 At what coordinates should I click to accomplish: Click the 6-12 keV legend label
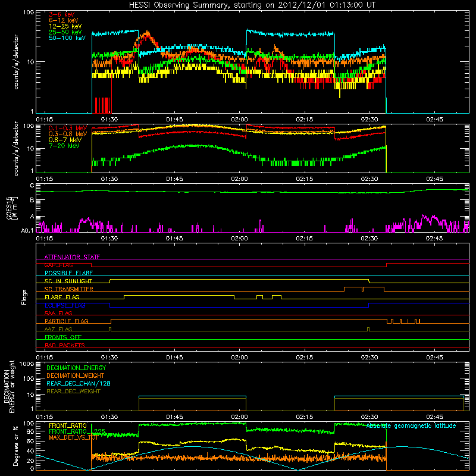63,20
